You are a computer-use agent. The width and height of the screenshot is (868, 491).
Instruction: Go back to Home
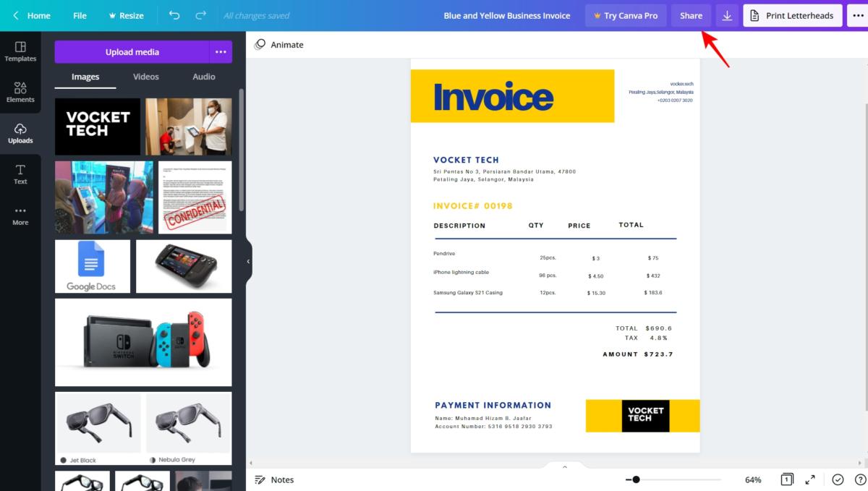32,15
